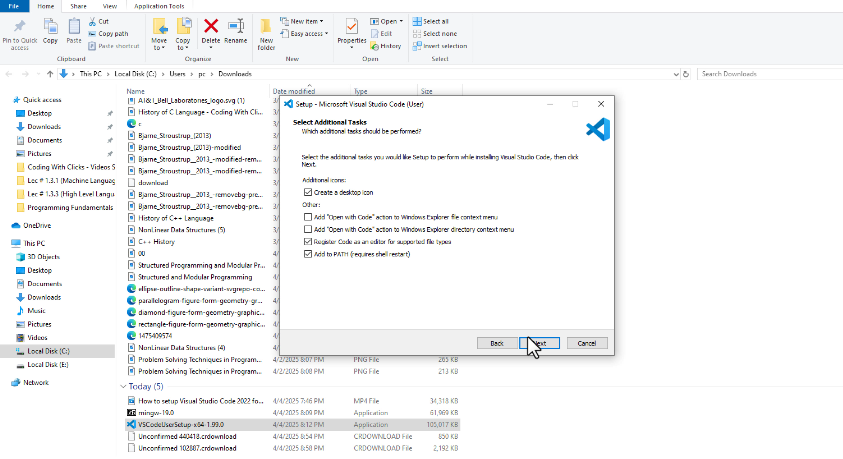Click Local Disk (C:) in address path

[x=135, y=74]
